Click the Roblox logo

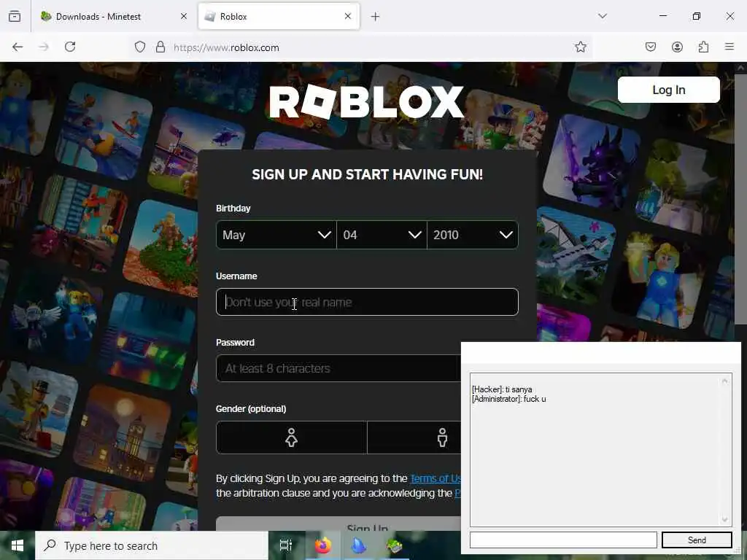tap(367, 102)
